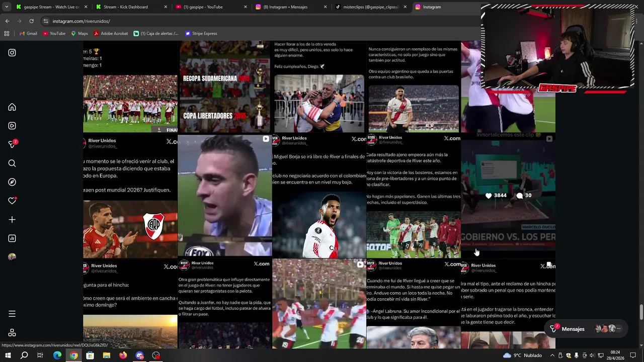
Task: Open Chrome from the taskbar
Action: (x=73, y=355)
